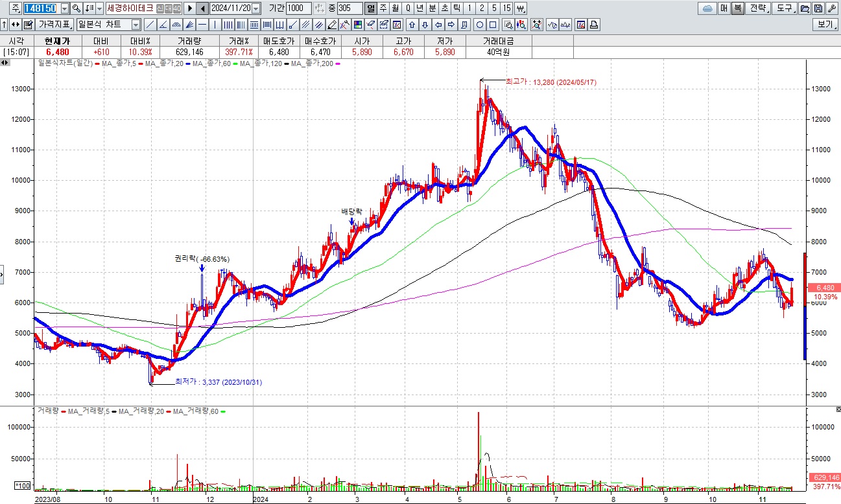The image size is (841, 504).
Task: Switch chart to daily 일 period
Action: pos(371,8)
